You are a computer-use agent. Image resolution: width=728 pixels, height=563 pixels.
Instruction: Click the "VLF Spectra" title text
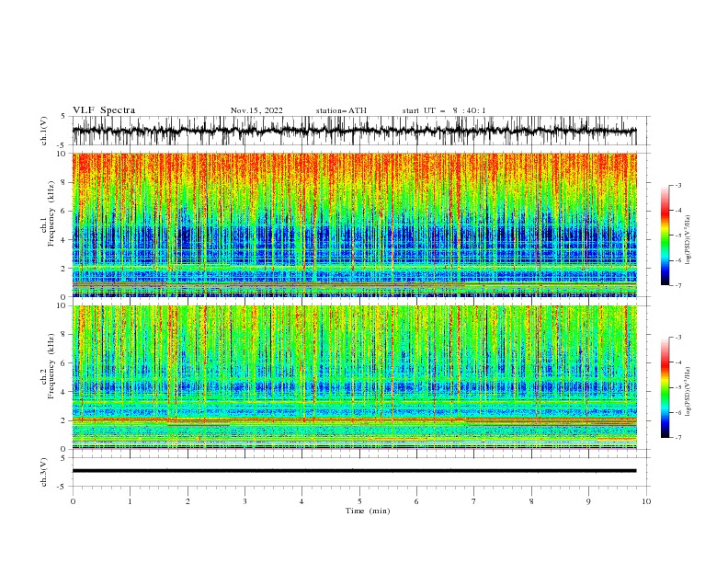pyautogui.click(x=104, y=110)
